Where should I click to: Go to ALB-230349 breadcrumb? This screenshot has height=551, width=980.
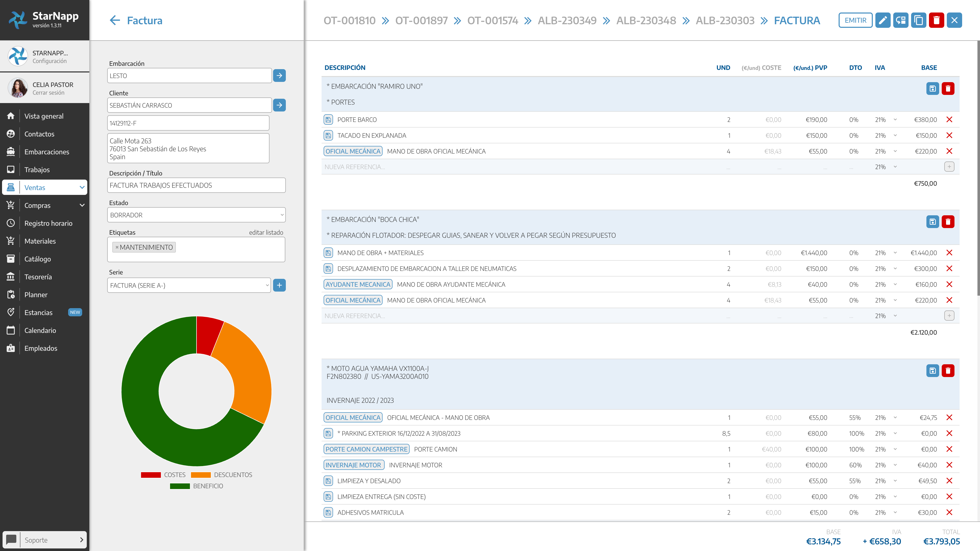[567, 20]
